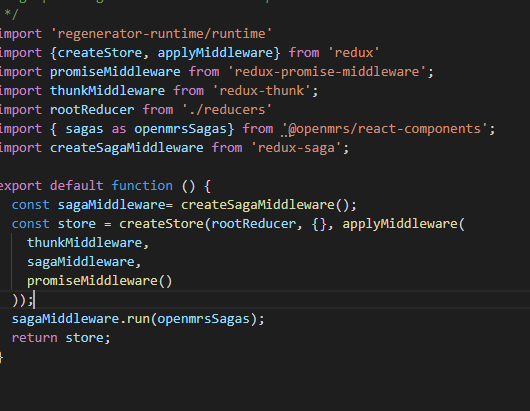
Task: Click 'run' in sagaMiddleware.run call
Action: click(138, 319)
